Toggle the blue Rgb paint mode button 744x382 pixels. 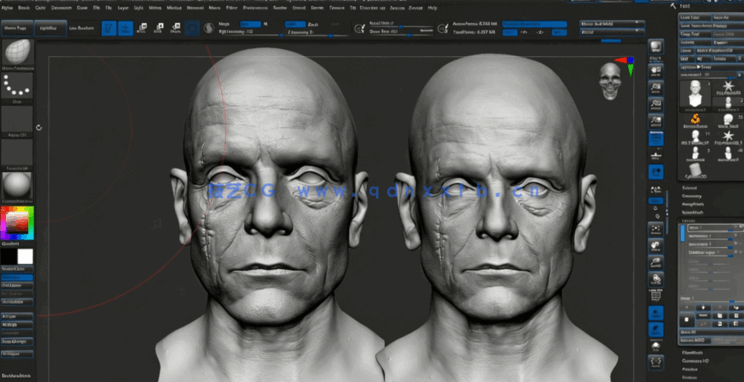[x=250, y=24]
